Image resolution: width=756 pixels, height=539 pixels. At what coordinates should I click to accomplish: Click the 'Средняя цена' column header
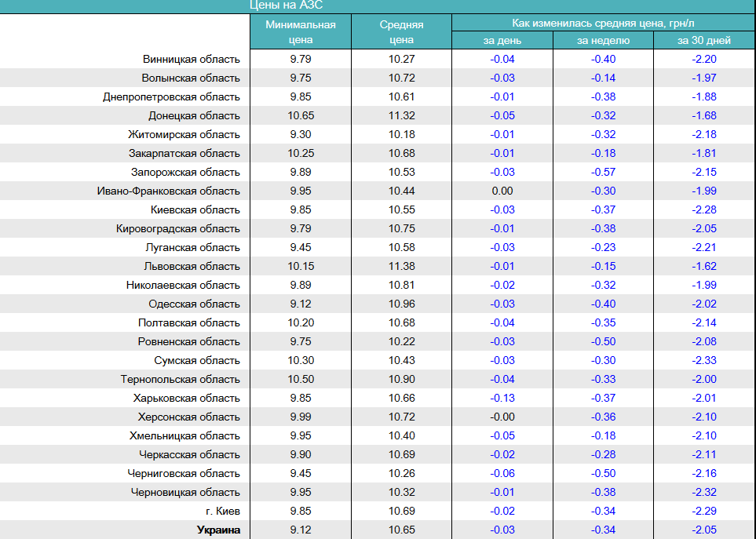coord(401,31)
